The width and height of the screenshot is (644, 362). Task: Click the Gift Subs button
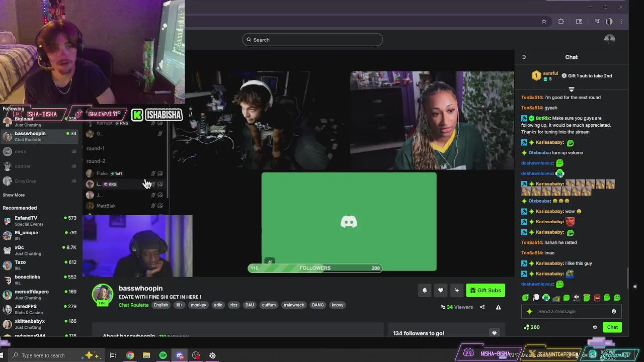click(x=486, y=290)
